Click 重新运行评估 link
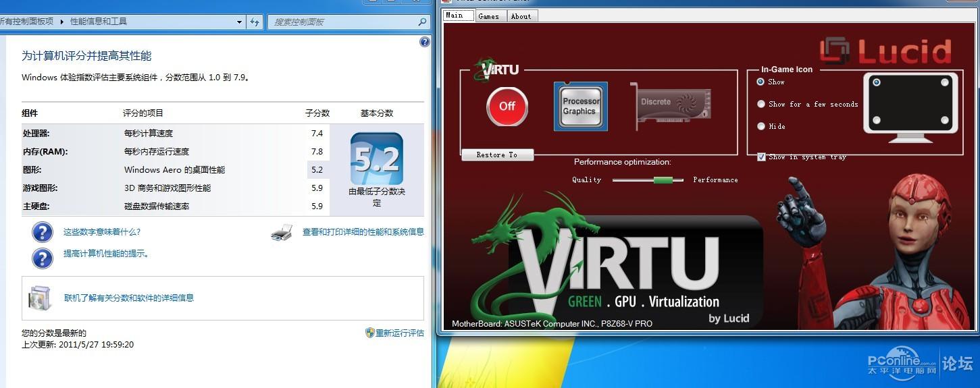980x388 pixels. pos(400,333)
